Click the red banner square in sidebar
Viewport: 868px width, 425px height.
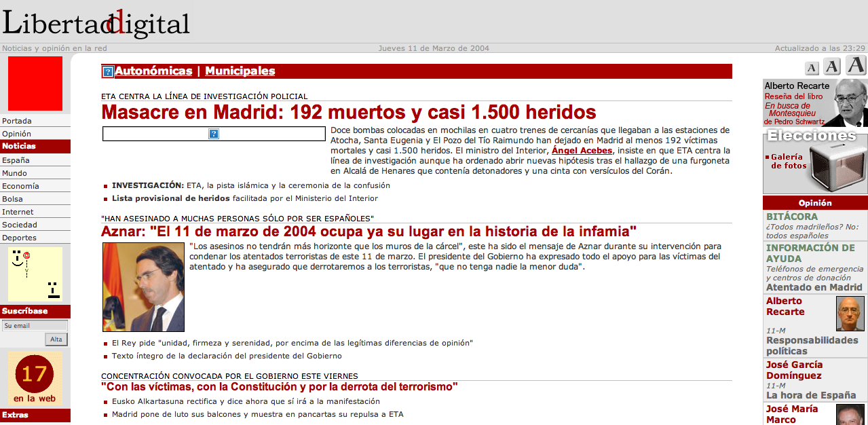35,84
